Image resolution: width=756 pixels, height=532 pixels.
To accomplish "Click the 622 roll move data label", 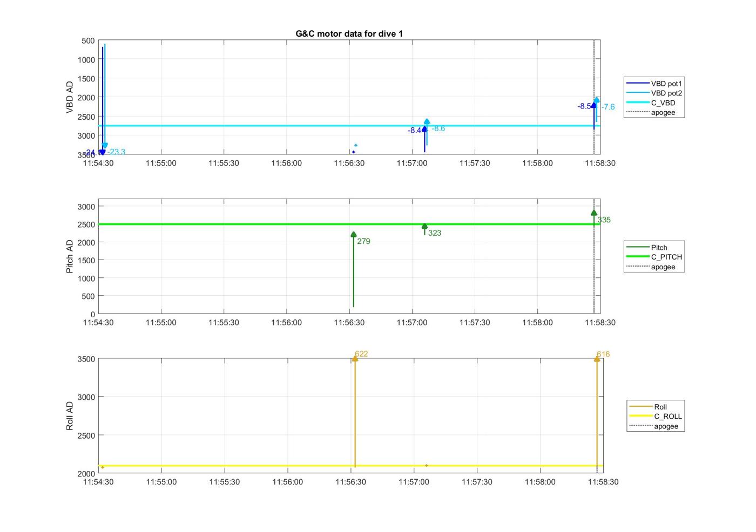I will point(361,354).
